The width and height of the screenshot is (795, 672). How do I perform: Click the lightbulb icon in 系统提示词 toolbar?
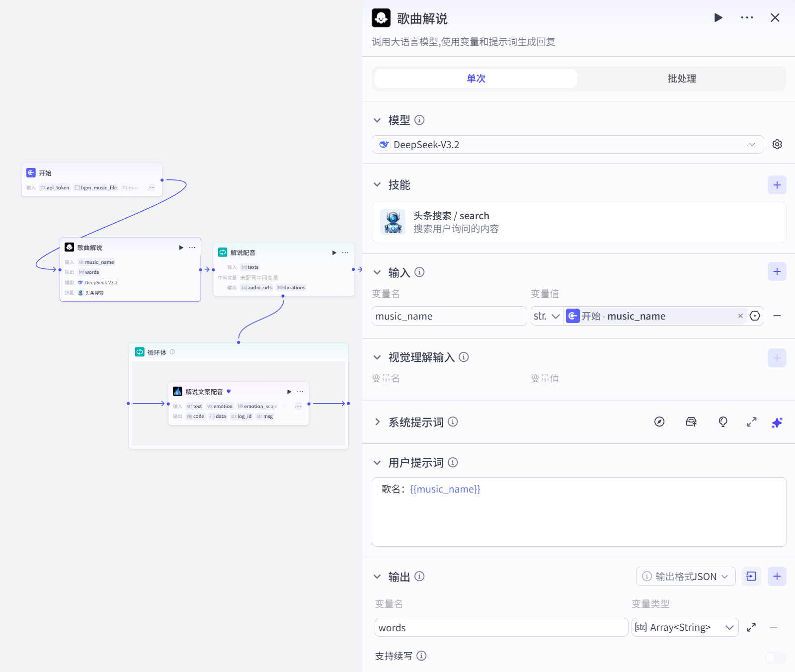723,422
